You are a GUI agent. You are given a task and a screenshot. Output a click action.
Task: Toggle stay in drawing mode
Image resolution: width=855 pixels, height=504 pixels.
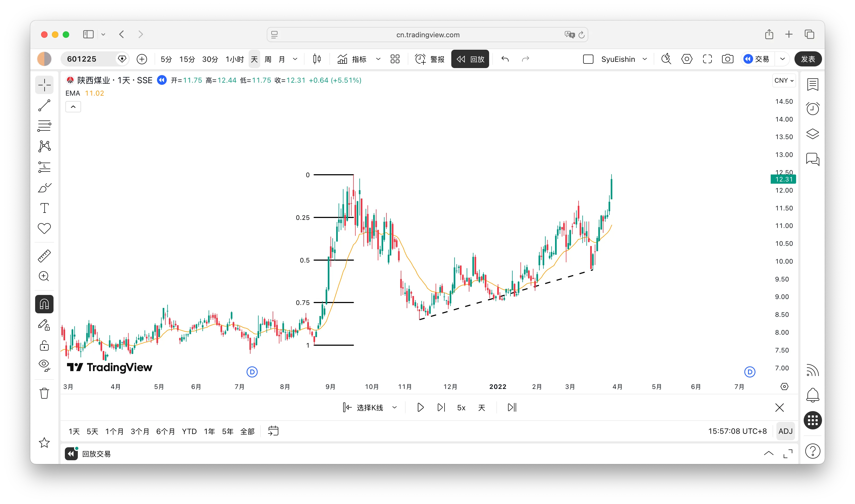(44, 325)
